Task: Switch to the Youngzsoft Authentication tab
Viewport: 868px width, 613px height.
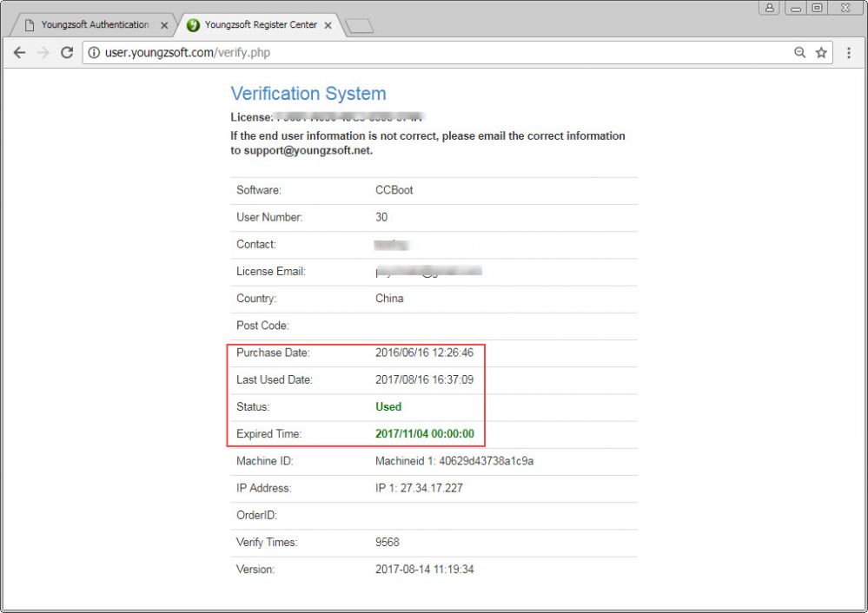Action: click(94, 25)
